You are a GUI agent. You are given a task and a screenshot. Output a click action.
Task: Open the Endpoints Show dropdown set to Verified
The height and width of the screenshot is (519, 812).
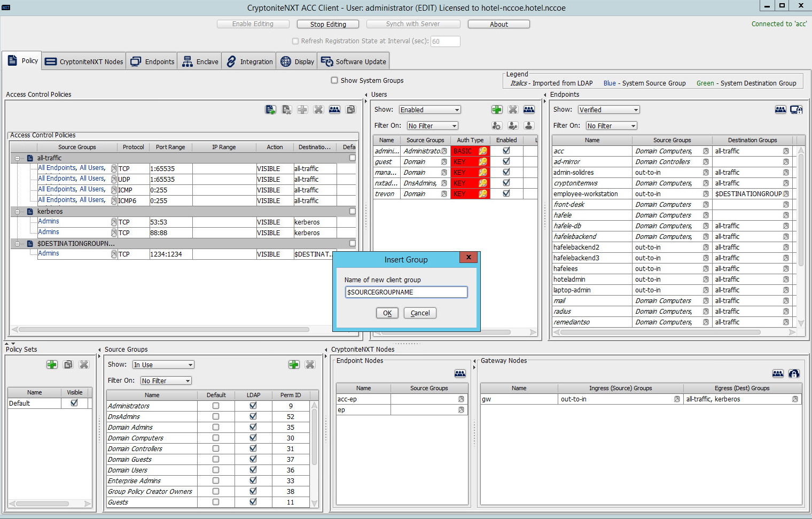click(608, 110)
